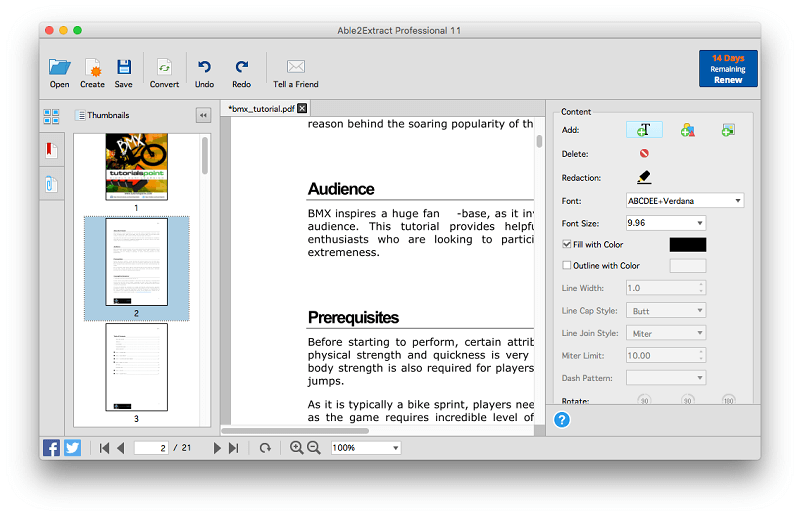Screen dimensions: 800x516
Task: Click the blue help question mark icon
Action: click(562, 420)
